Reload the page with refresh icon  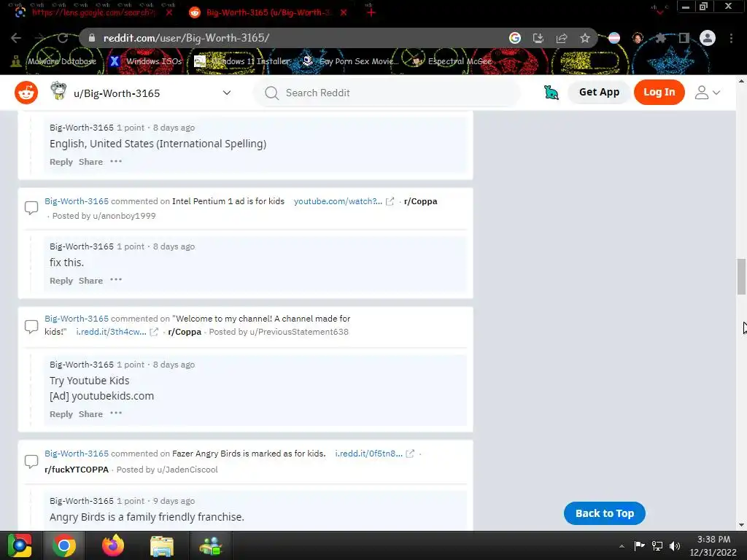pos(63,38)
